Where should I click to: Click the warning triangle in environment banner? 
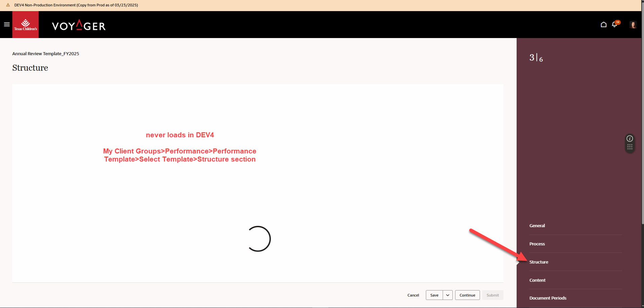8,5
